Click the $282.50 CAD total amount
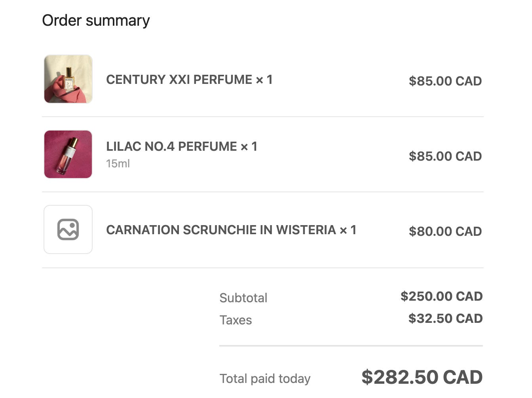532x398 pixels. click(422, 377)
